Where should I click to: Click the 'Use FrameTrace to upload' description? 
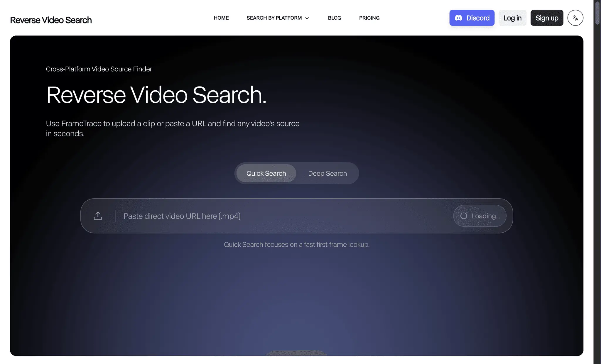click(173, 128)
